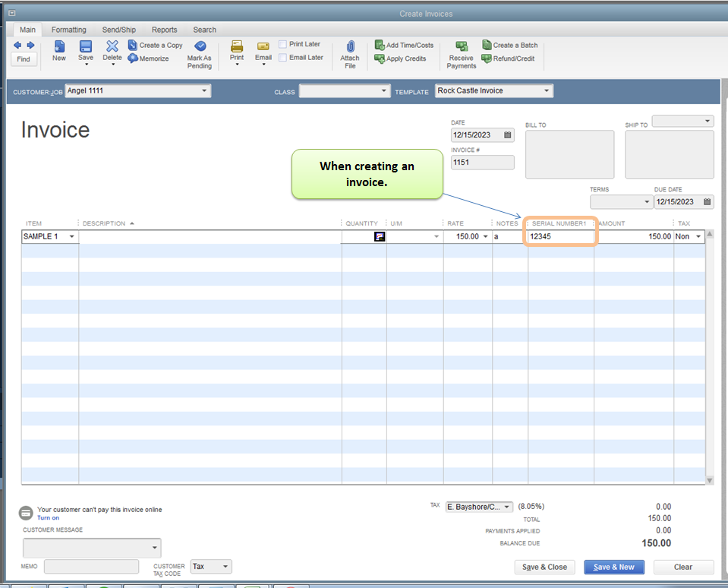
Task: Open the Template dropdown
Action: coord(547,90)
